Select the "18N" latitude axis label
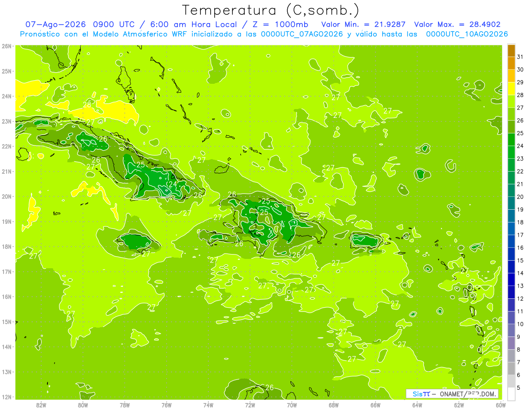The width and height of the screenshot is (532, 411). click(x=7, y=247)
